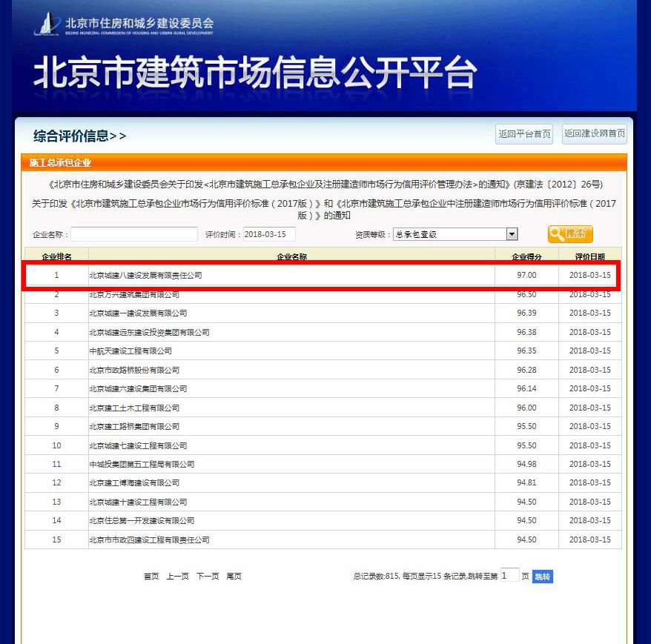The height and width of the screenshot is (644, 651).
Task: Click the 施工总承包企业 section tab
Action: 60,162
